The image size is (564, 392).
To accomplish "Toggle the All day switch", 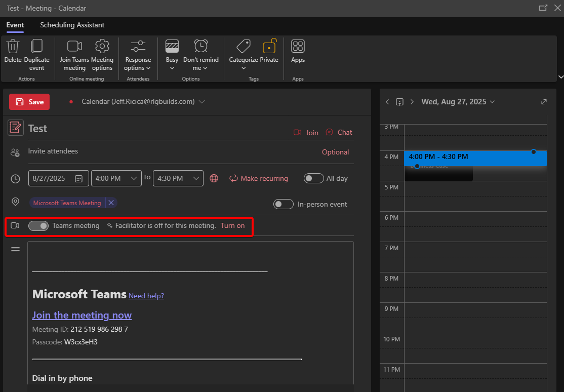I will point(314,178).
